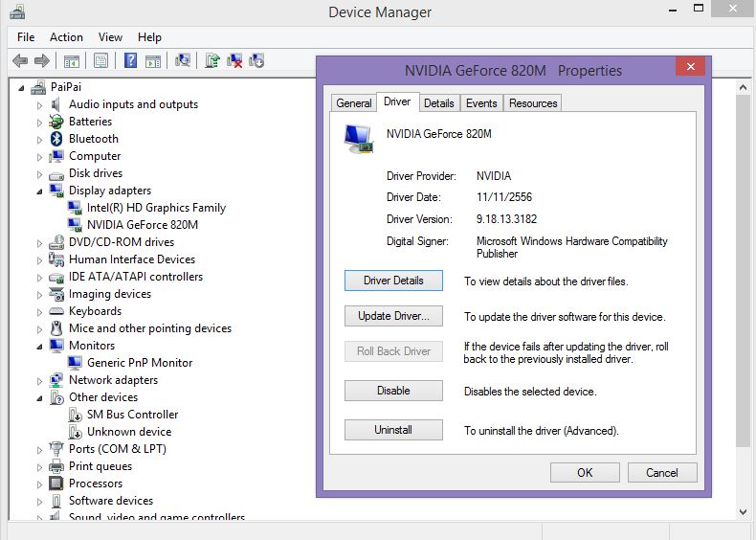Click the Keyboards category icon

(x=56, y=311)
